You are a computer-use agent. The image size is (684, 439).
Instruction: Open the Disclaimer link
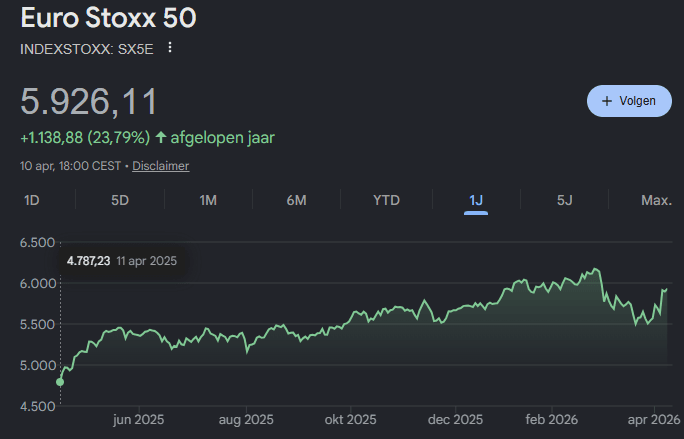tap(160, 166)
